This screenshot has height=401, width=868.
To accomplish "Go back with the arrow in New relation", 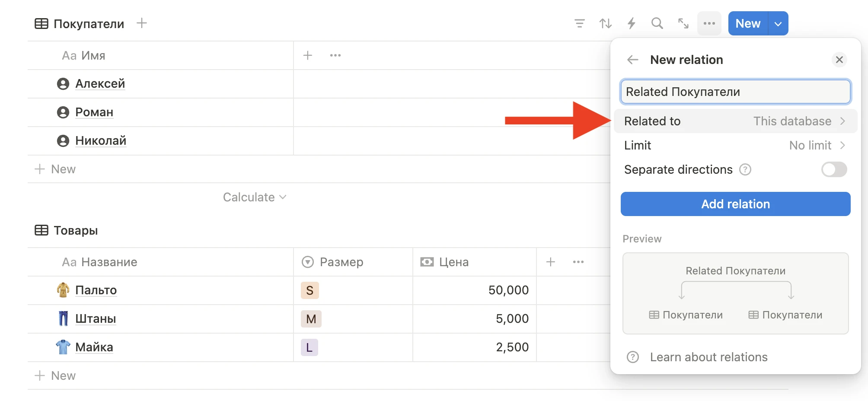I will (x=633, y=60).
